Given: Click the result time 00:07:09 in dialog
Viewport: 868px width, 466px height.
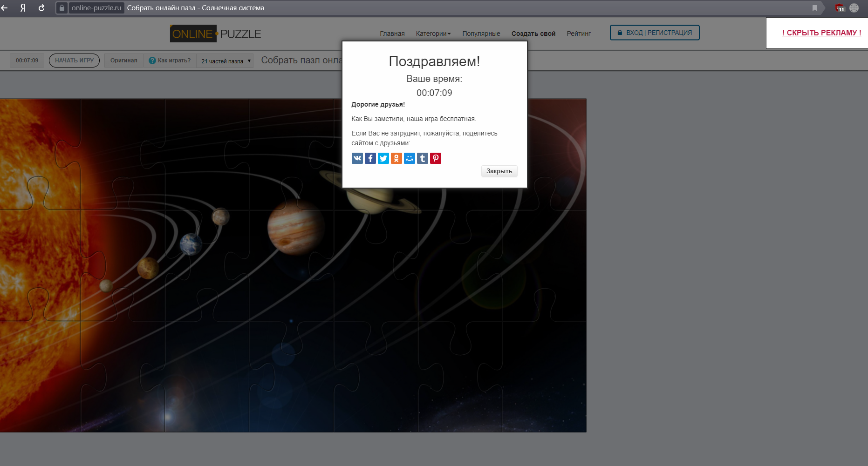Looking at the screenshot, I should tap(434, 93).
